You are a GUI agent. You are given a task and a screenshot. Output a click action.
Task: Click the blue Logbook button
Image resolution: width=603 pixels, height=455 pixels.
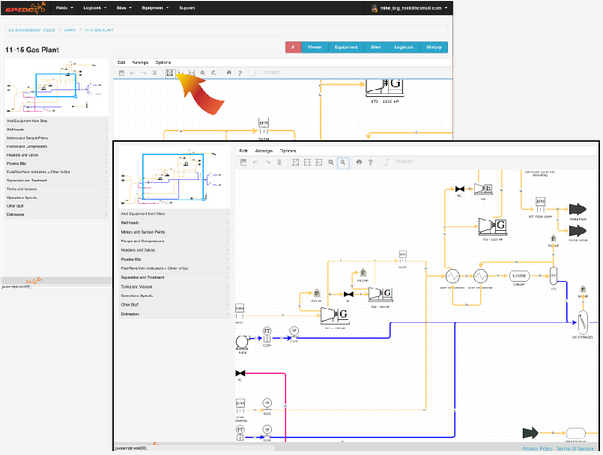(403, 47)
